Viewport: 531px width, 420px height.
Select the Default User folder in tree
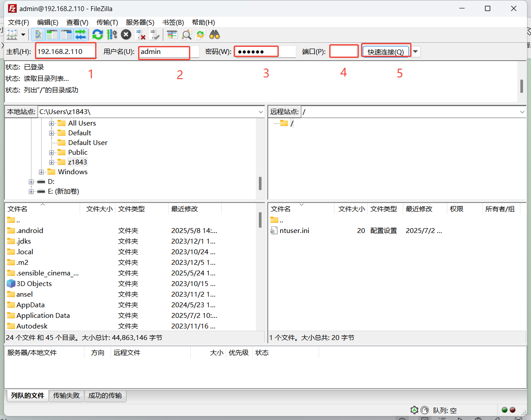point(88,143)
